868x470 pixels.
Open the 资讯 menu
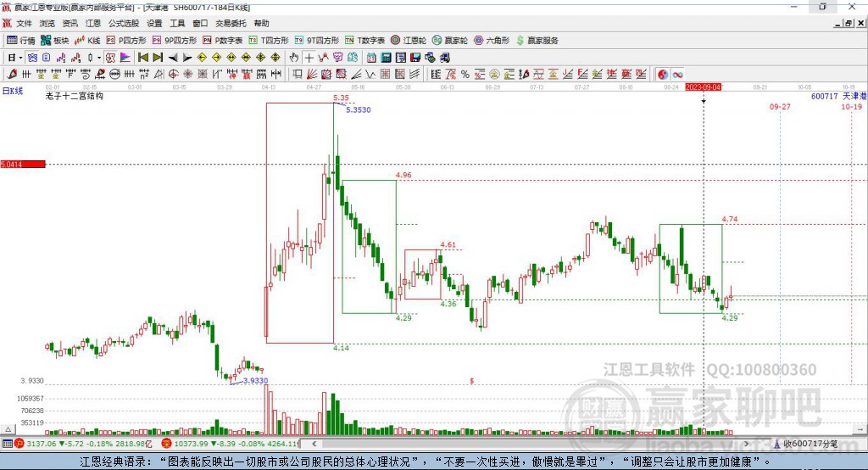pyautogui.click(x=70, y=23)
